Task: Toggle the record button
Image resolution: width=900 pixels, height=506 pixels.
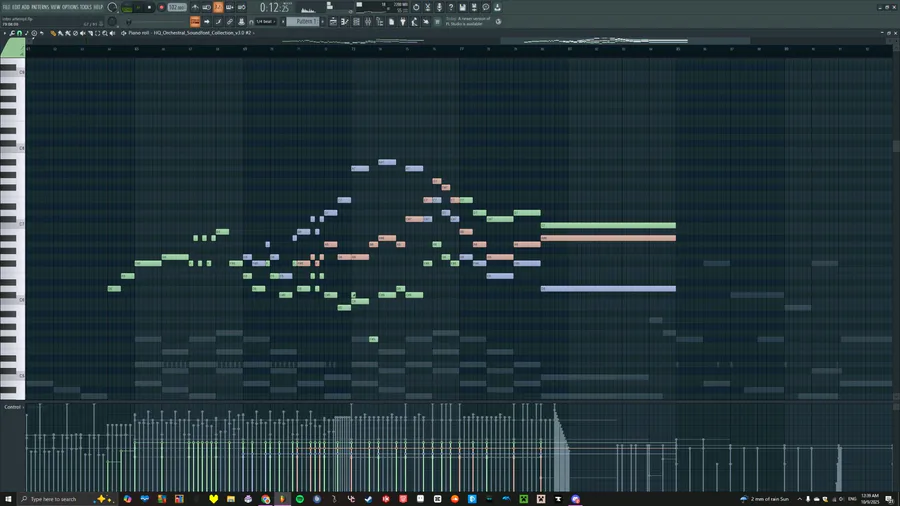Action: coord(161,7)
